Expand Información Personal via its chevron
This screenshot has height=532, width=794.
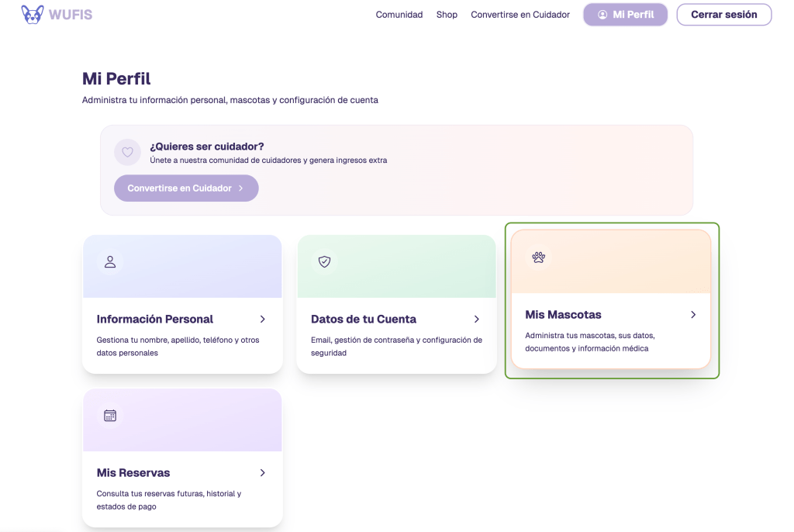[x=263, y=319]
